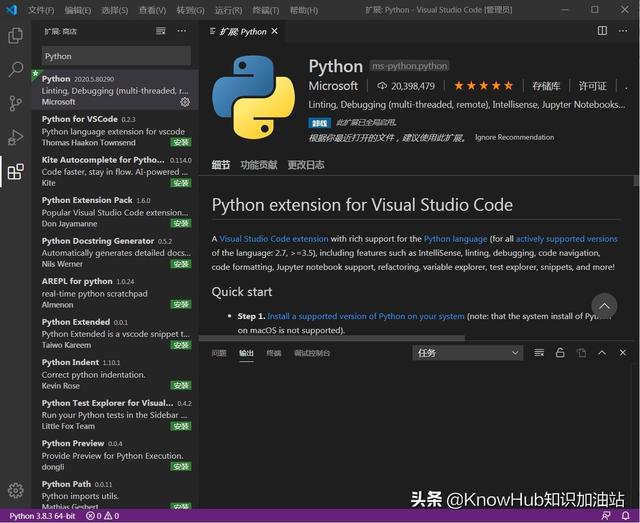Open the 运行(R) menu
Screen dimensions: 640x523
click(229, 10)
